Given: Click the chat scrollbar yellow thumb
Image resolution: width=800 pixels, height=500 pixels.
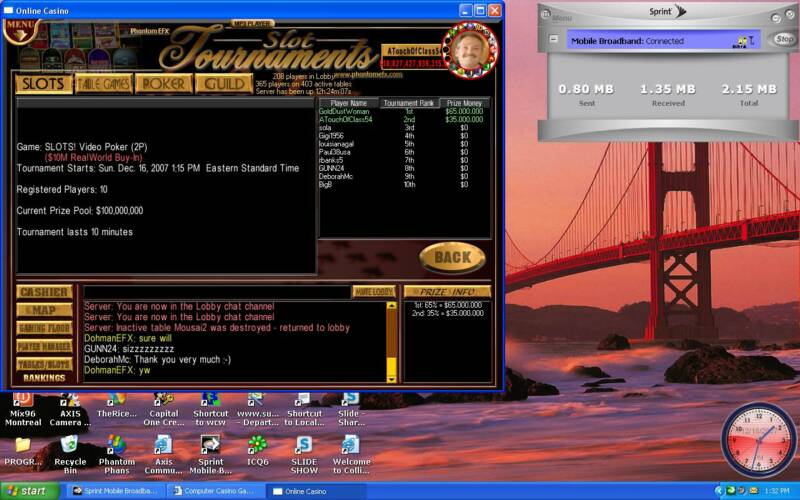Looking at the screenshot, I should [x=391, y=366].
